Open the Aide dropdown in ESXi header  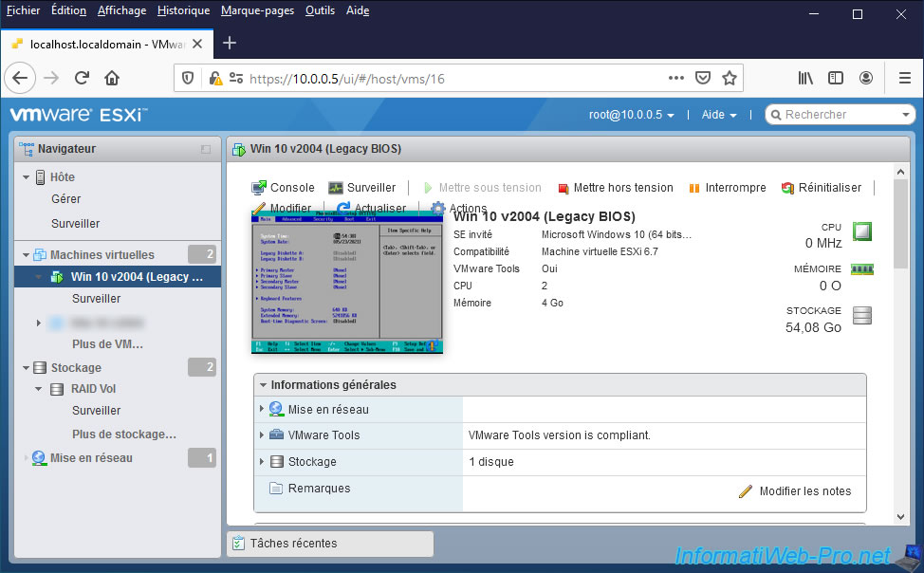coord(719,115)
